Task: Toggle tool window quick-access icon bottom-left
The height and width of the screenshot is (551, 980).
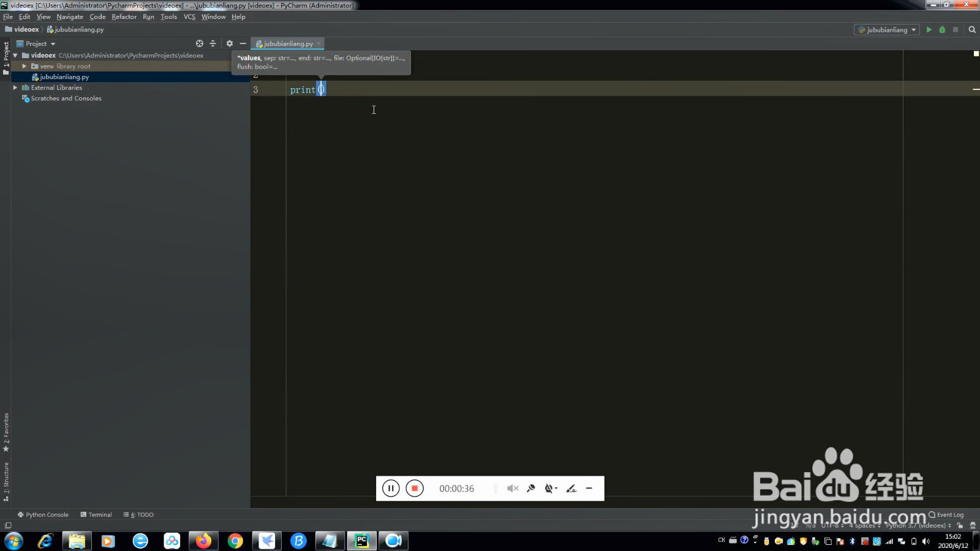Action: (8, 525)
